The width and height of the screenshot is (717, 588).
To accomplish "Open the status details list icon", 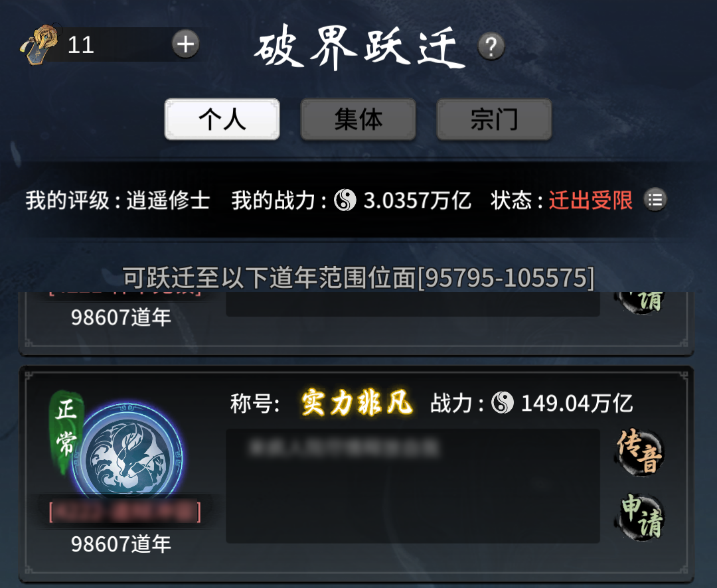I will tap(655, 200).
